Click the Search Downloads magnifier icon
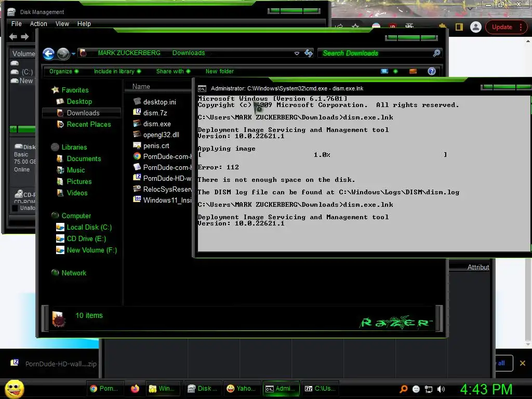The image size is (532, 399). [436, 53]
